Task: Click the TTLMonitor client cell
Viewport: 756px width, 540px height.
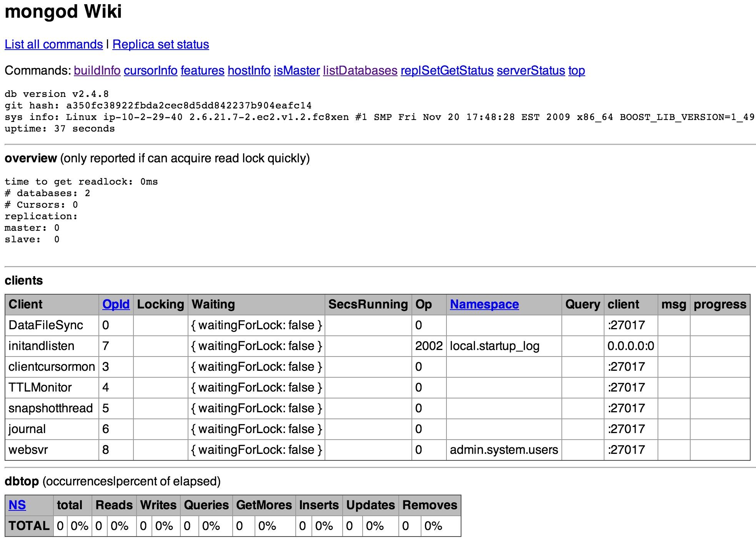Action: click(x=40, y=387)
